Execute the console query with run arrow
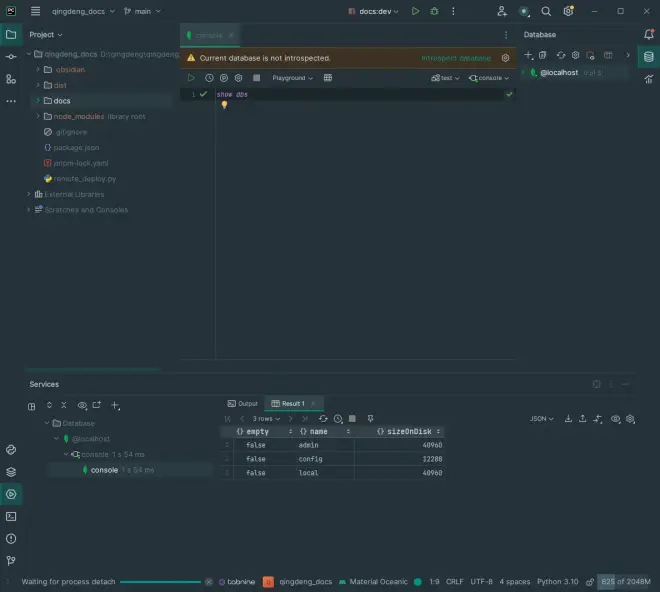Image resolution: width=660 pixels, height=592 pixels. pos(191,78)
